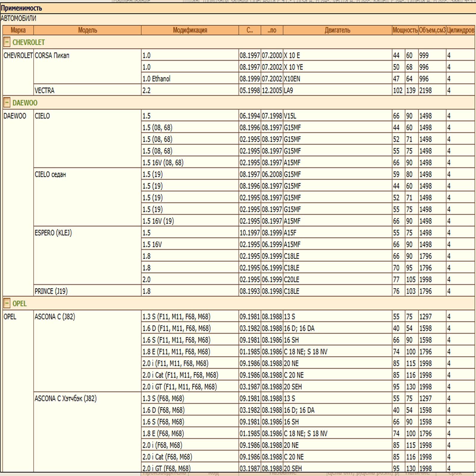Select the VECTRA model cell
This screenshot has height=476, width=476.
[x=45, y=90]
